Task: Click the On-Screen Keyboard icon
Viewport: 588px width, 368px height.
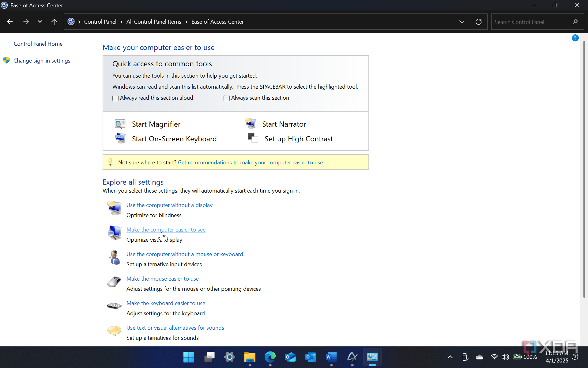Action: click(120, 138)
